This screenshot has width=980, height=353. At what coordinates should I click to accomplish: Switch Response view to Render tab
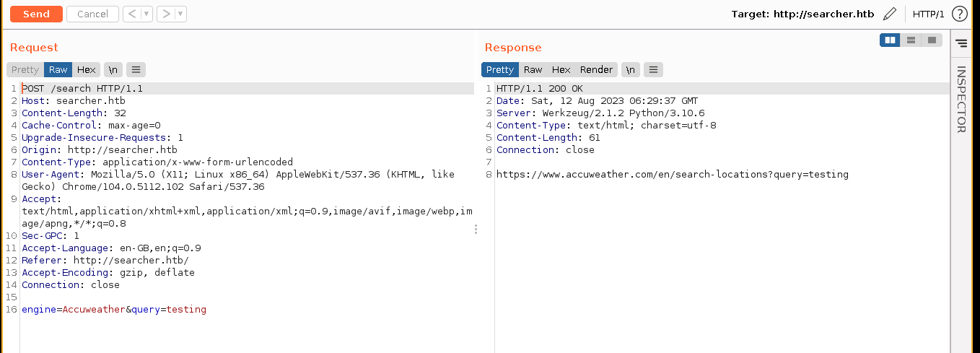coord(596,70)
